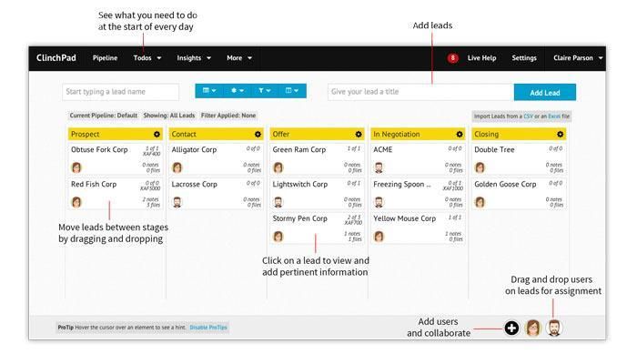
Task: Click the avatar on Double Tree card
Action: point(480,167)
